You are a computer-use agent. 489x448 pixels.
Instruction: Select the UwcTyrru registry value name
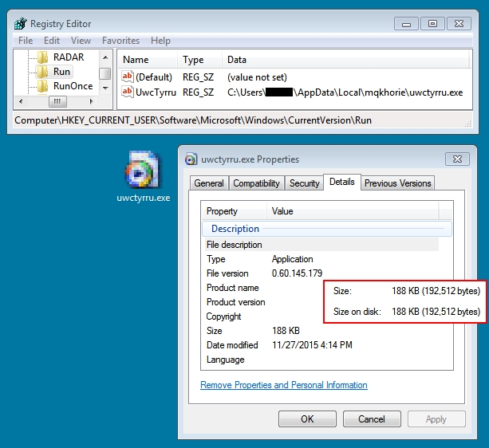coord(156,92)
